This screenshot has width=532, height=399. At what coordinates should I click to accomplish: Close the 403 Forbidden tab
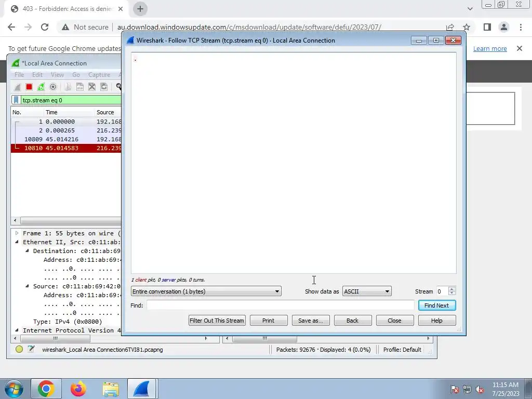coord(121,9)
